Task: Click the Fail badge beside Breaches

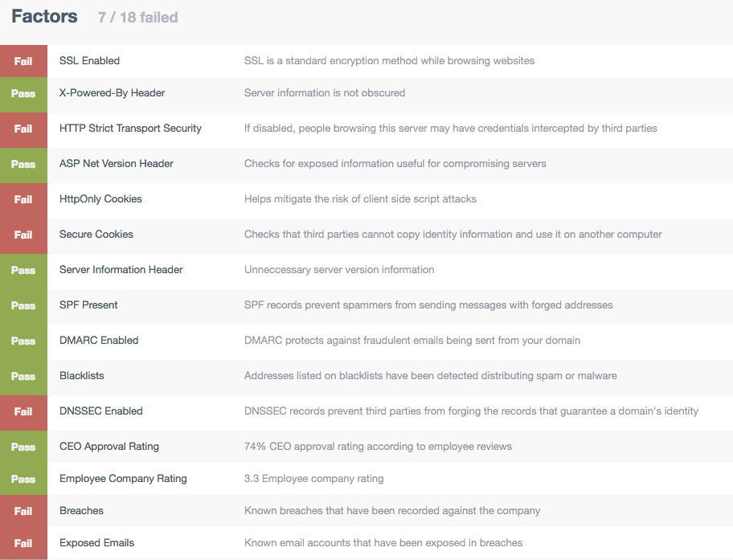Action: coord(23,511)
